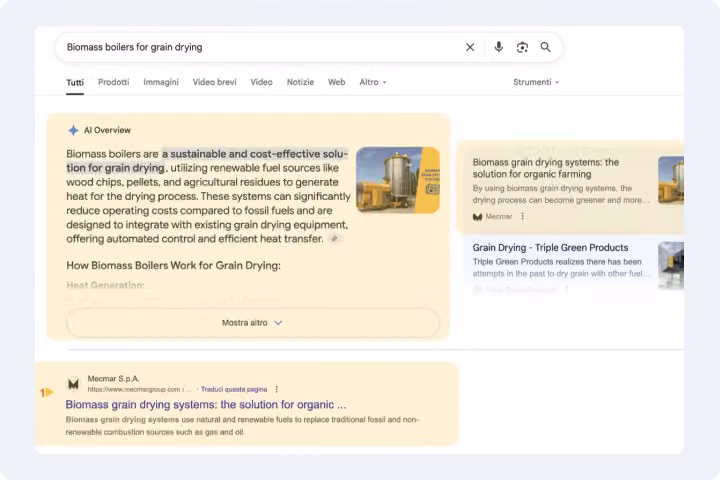Viewport: 720px width, 480px height.
Task: Click the Mecmar source card thumbnail
Action: point(671,180)
